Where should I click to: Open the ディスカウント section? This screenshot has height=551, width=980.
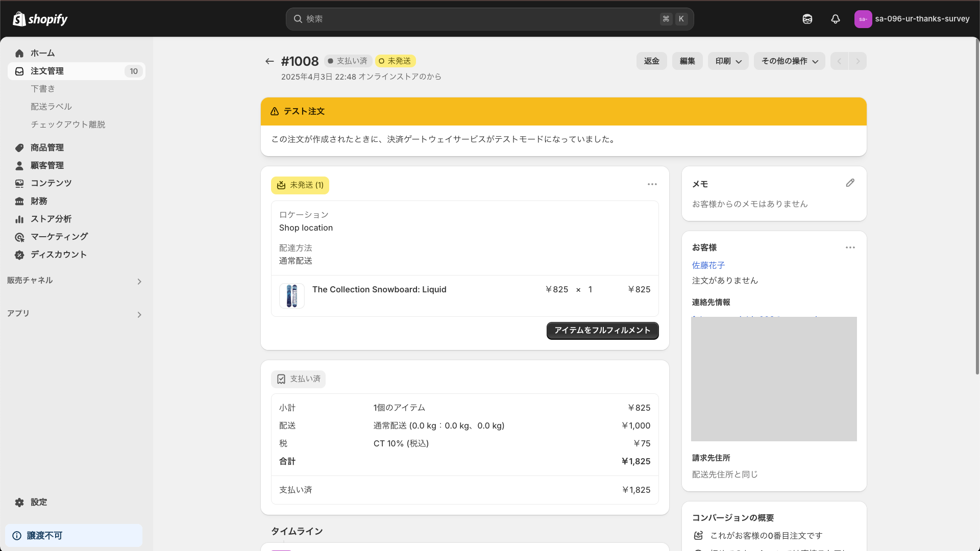[x=57, y=254]
